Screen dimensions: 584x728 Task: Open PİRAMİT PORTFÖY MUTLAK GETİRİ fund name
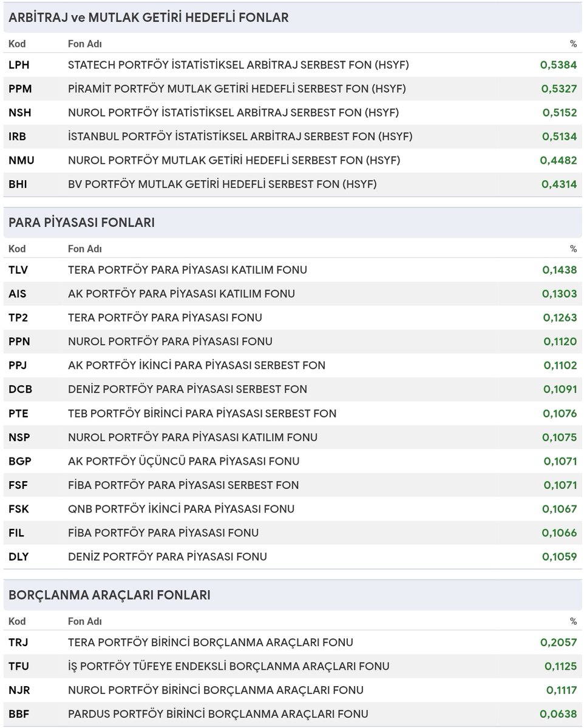coord(237,89)
